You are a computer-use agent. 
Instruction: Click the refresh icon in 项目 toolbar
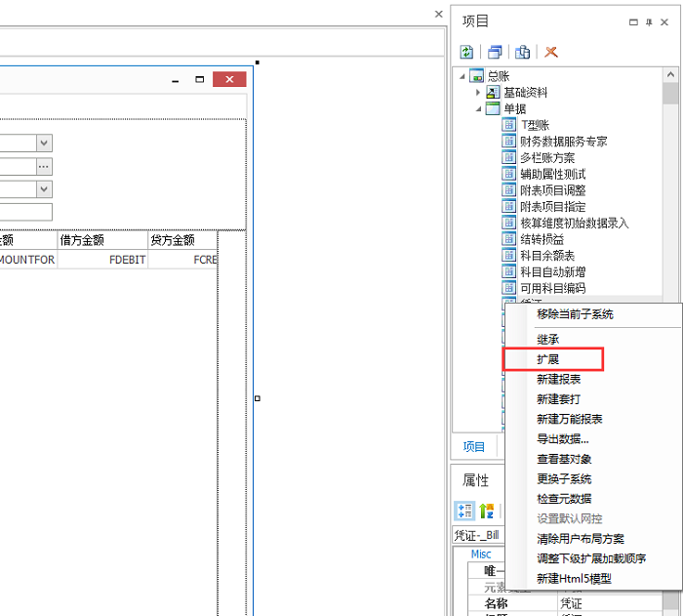tap(467, 52)
